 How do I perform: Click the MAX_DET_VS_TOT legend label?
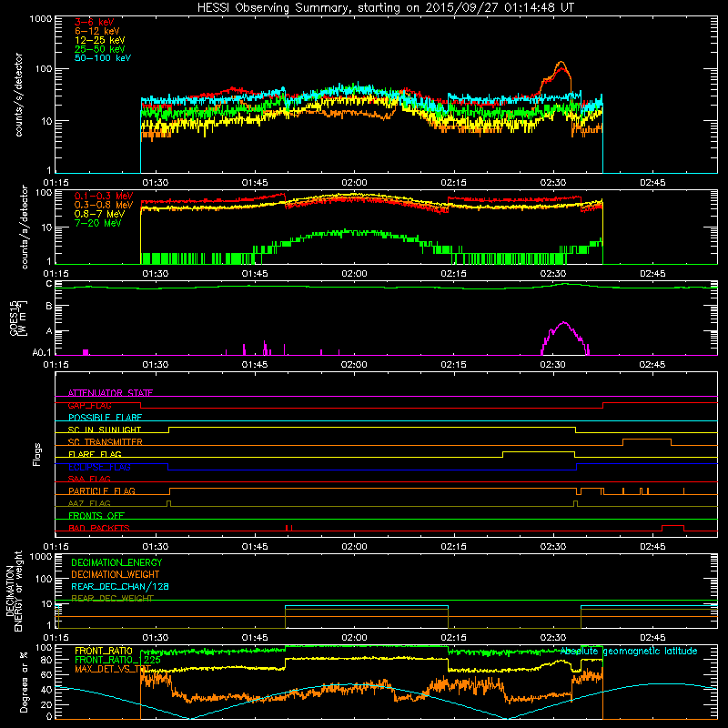(x=113, y=669)
